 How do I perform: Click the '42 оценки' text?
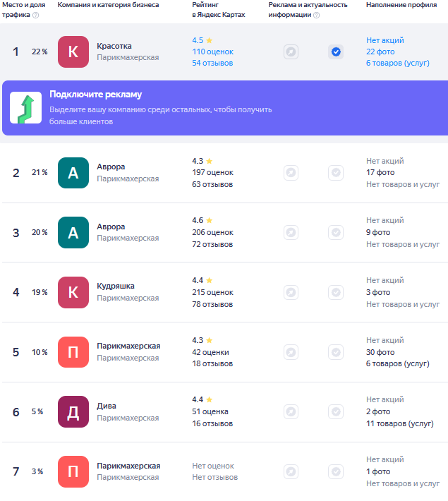click(x=210, y=352)
